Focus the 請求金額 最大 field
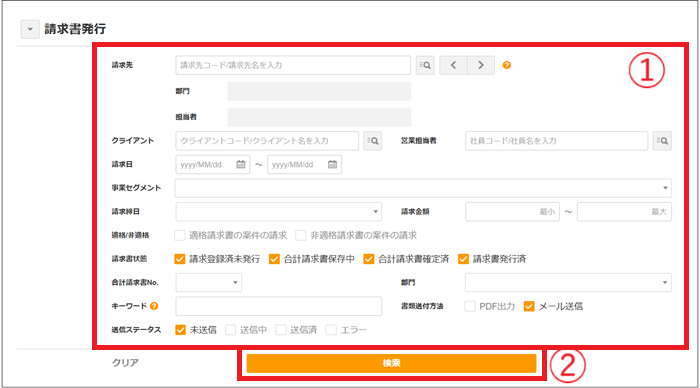The image size is (700, 388). (x=624, y=212)
